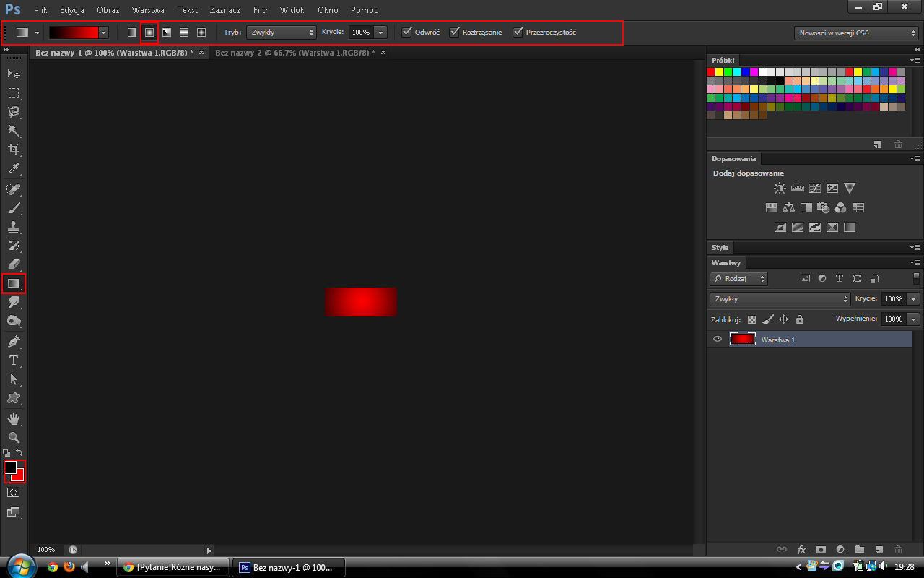
Task: Open the Warstwa menu
Action: coord(148,10)
